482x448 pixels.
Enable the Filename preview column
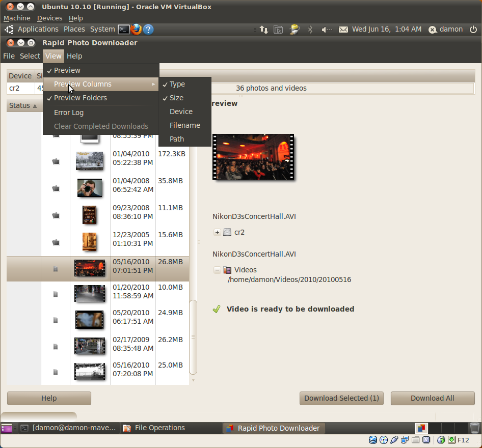click(184, 125)
